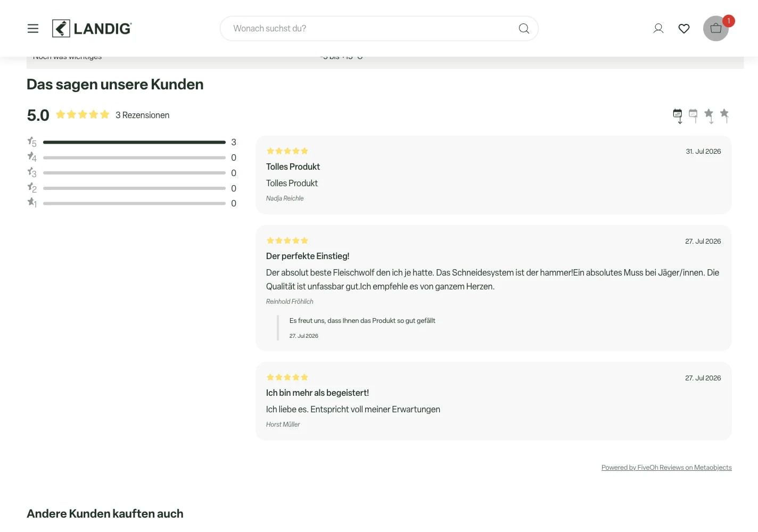The width and height of the screenshot is (758, 532).
Task: Click the 'Andere Kunden kauften auch' heading
Action: [x=105, y=514]
